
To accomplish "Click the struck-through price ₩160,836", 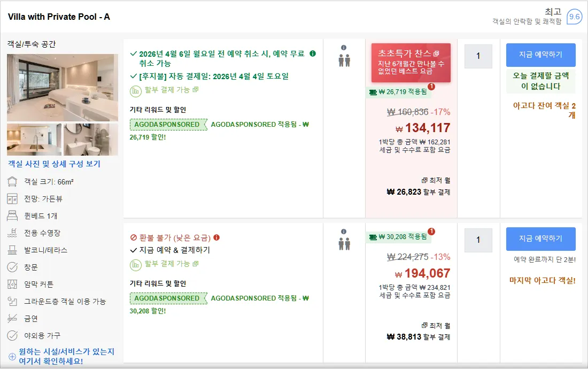I will click(x=408, y=112).
